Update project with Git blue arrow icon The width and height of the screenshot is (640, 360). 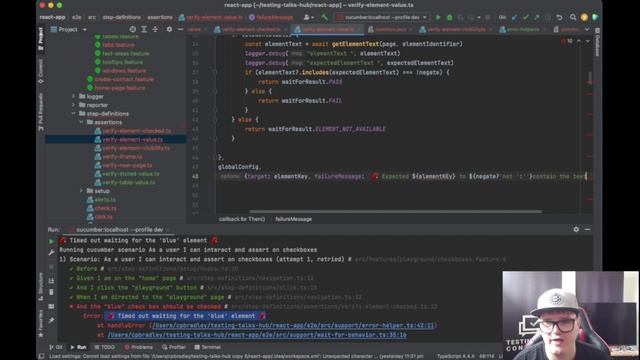[x=514, y=18]
